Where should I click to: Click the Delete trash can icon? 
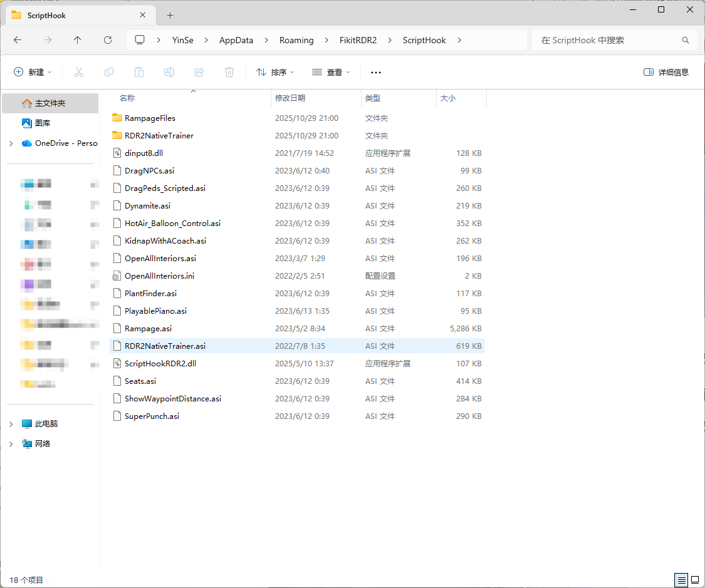pos(229,72)
